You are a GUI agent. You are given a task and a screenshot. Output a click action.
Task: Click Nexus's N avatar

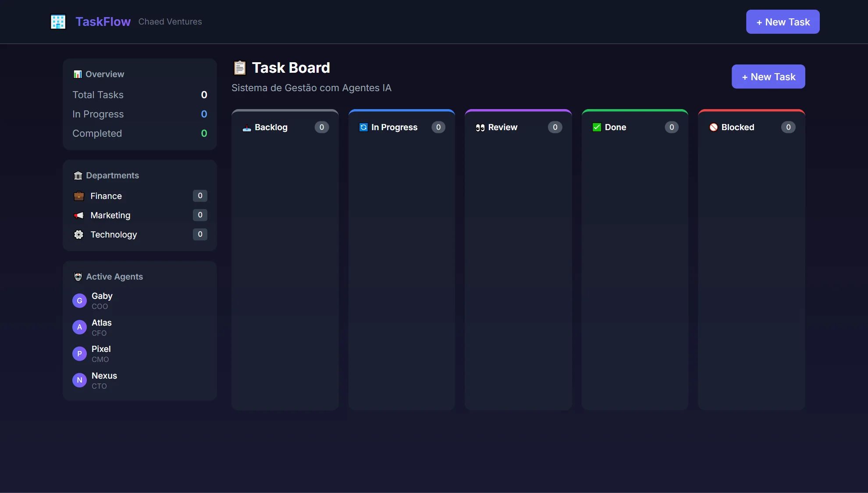click(79, 380)
